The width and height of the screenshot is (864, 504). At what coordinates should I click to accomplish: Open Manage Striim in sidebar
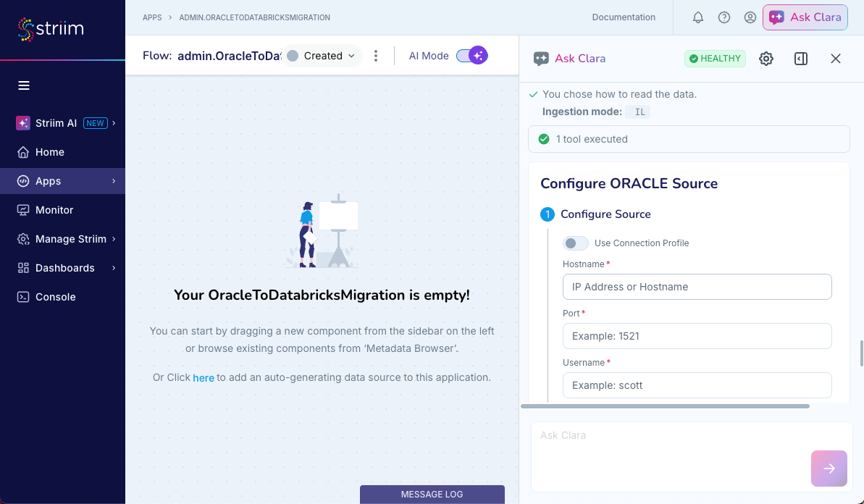[62, 239]
